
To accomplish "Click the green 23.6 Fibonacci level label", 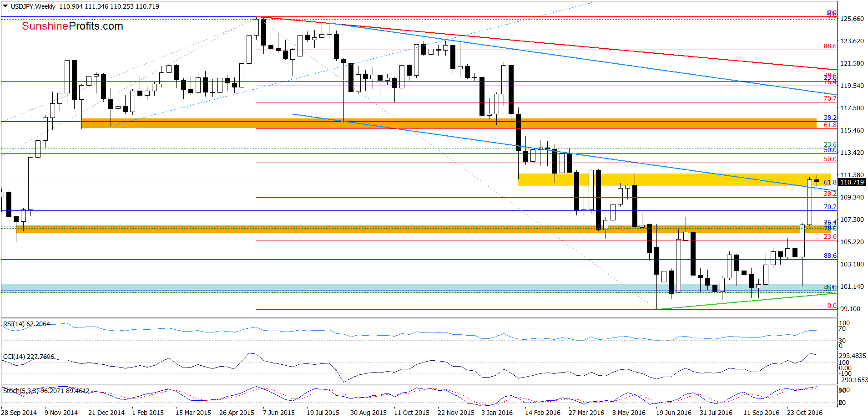I will coord(830,144).
